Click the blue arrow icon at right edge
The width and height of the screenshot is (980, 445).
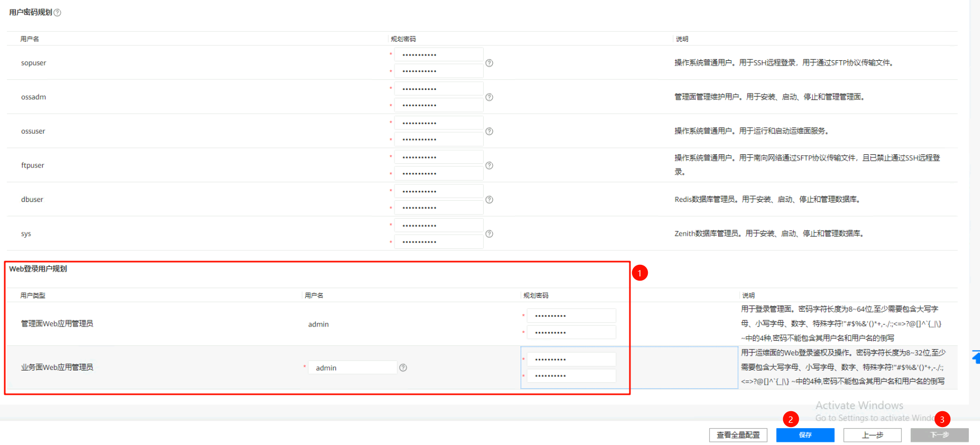pos(976,357)
